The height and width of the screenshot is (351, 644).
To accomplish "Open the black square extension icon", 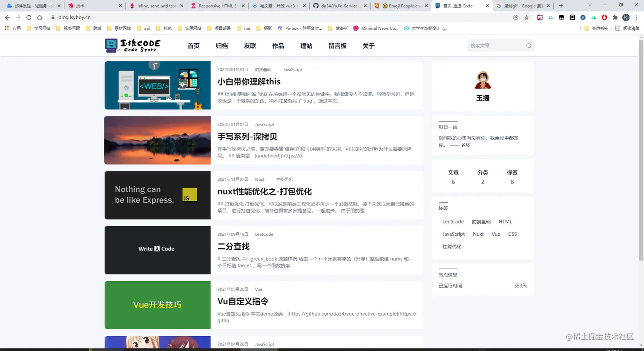I will pyautogui.click(x=572, y=17).
